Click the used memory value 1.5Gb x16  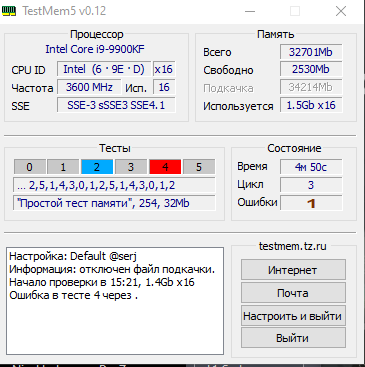tap(311, 105)
